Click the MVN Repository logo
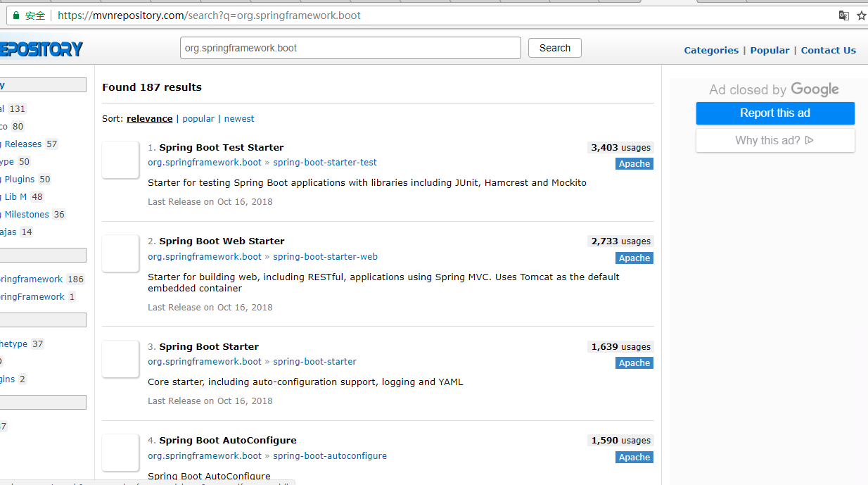This screenshot has width=868, height=485. [x=41, y=49]
